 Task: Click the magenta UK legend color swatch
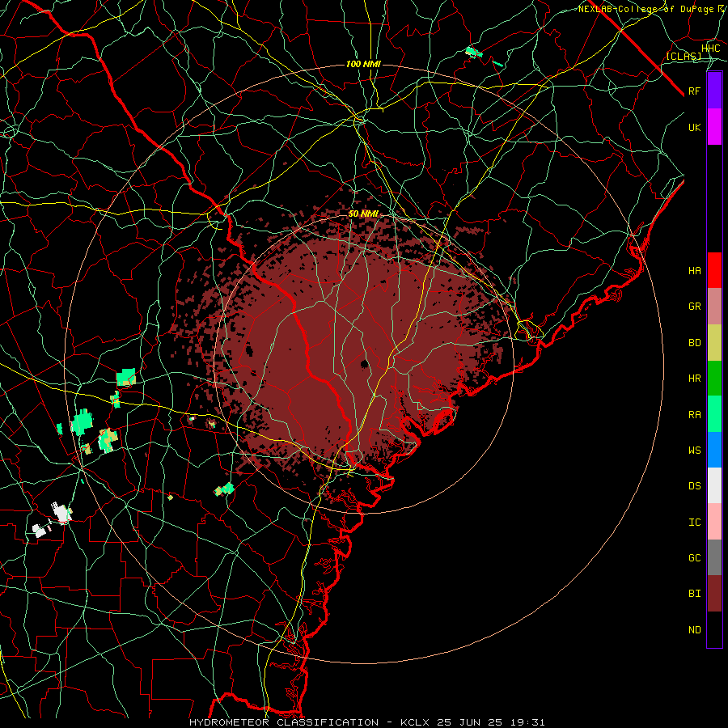[714, 127]
